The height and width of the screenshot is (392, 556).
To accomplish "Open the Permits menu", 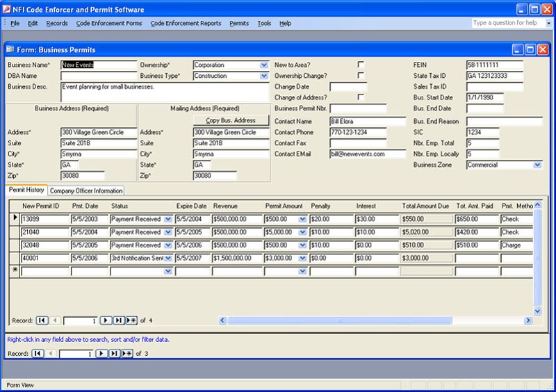I will coord(239,23).
